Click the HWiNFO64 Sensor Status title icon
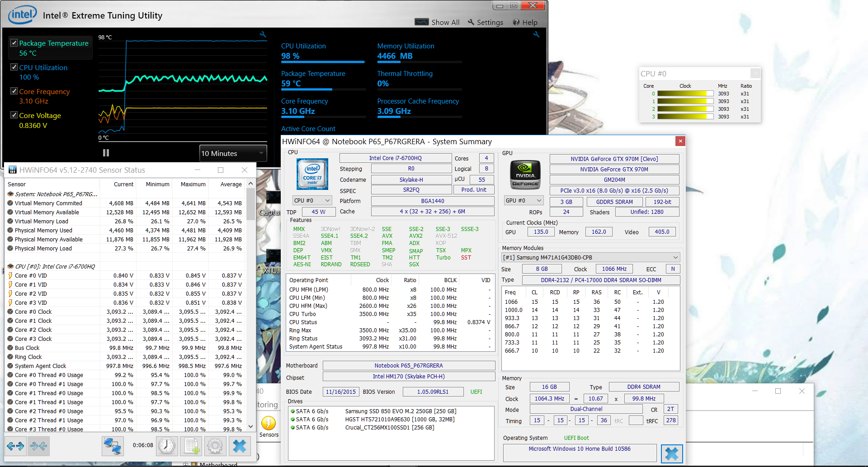 [12, 170]
